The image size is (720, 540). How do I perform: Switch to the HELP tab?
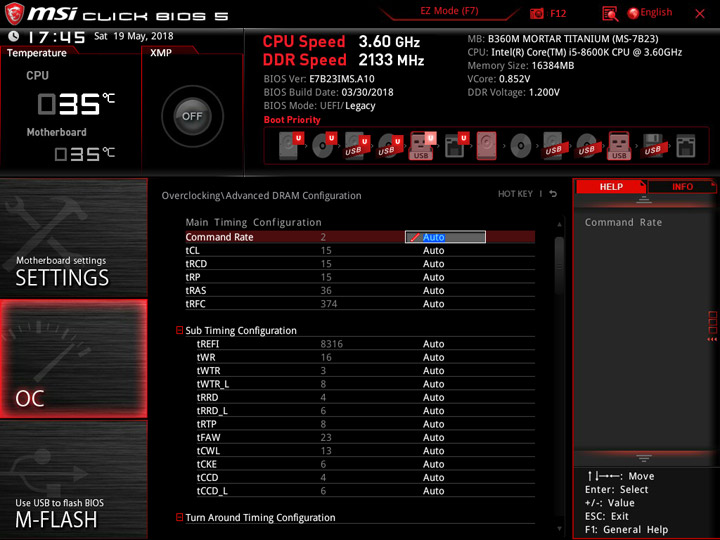(611, 186)
